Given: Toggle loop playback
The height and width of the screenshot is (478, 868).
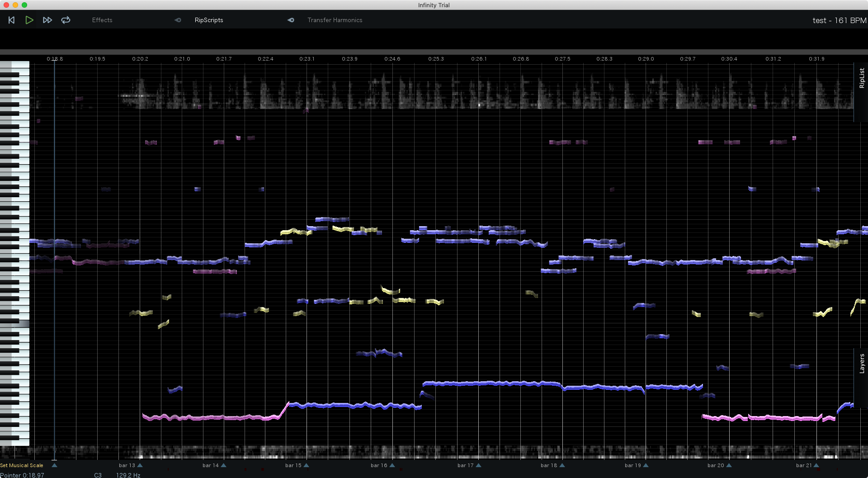Looking at the screenshot, I should point(66,20).
